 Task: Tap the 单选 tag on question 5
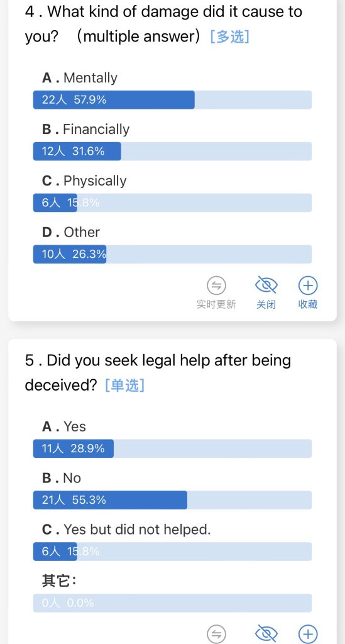tap(124, 386)
